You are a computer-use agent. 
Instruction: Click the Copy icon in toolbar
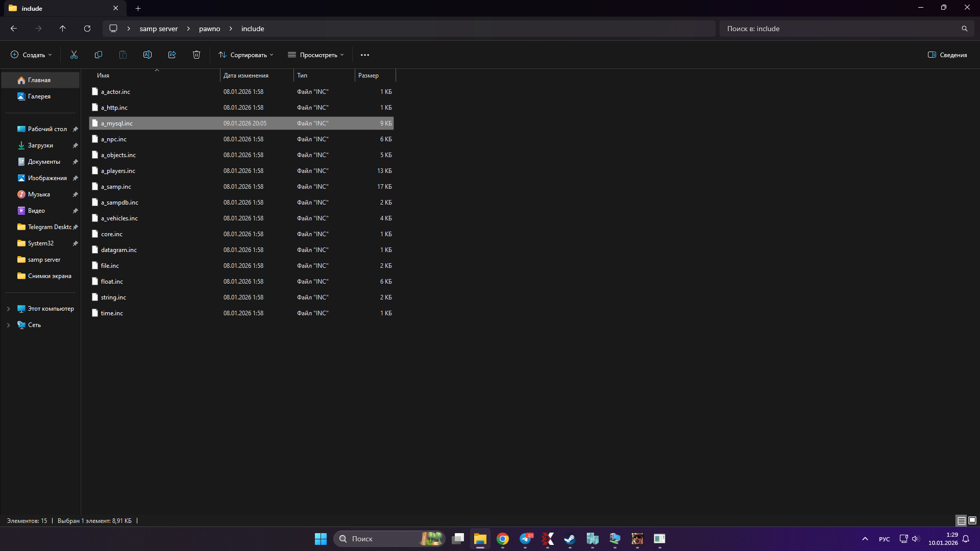coord(99,55)
